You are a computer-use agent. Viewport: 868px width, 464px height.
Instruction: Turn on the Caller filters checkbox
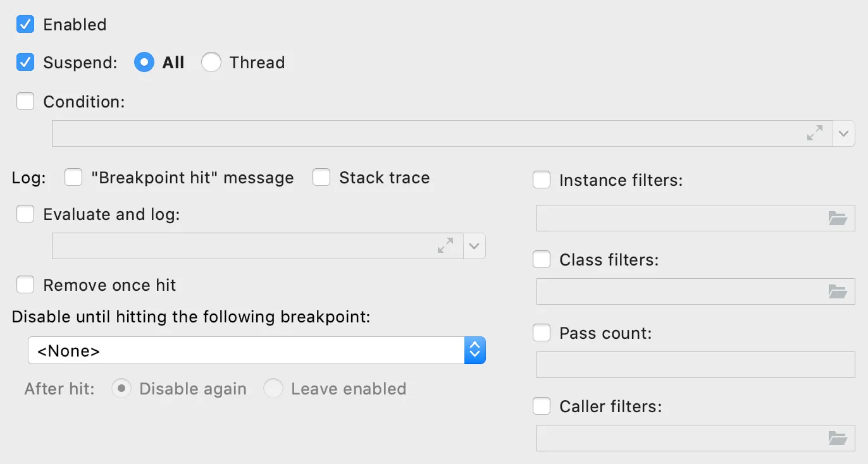(x=542, y=406)
